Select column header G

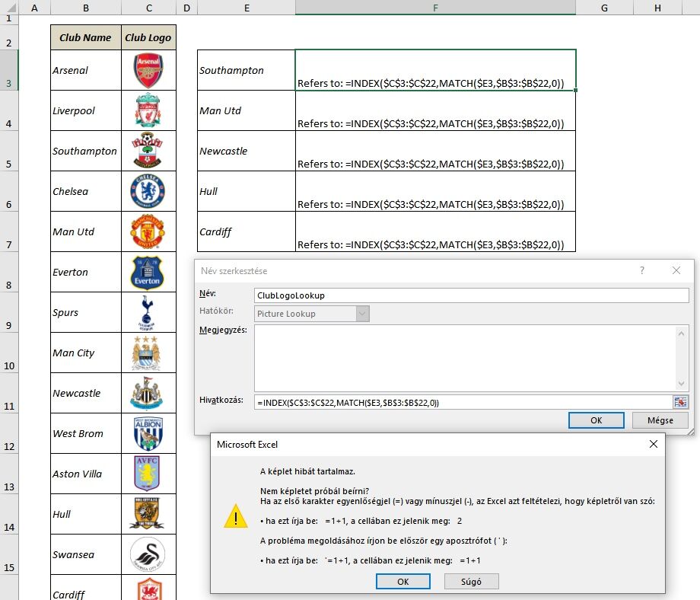604,8
